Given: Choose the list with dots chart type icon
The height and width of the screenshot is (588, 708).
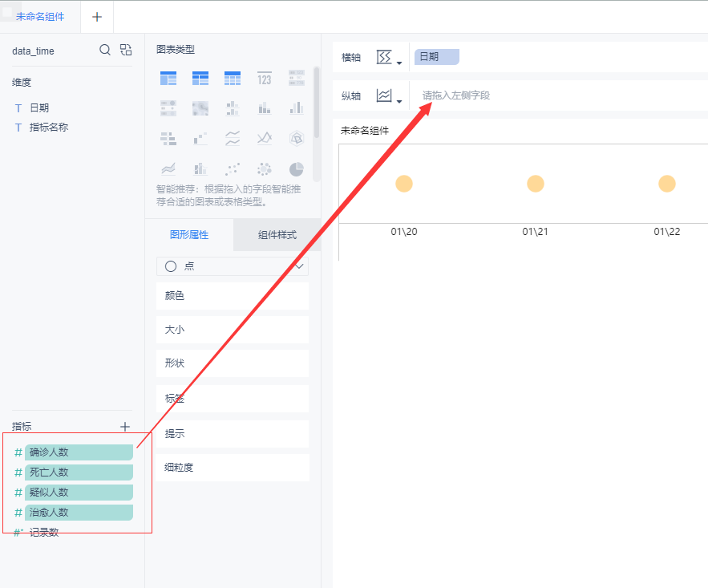Looking at the screenshot, I should [168, 108].
